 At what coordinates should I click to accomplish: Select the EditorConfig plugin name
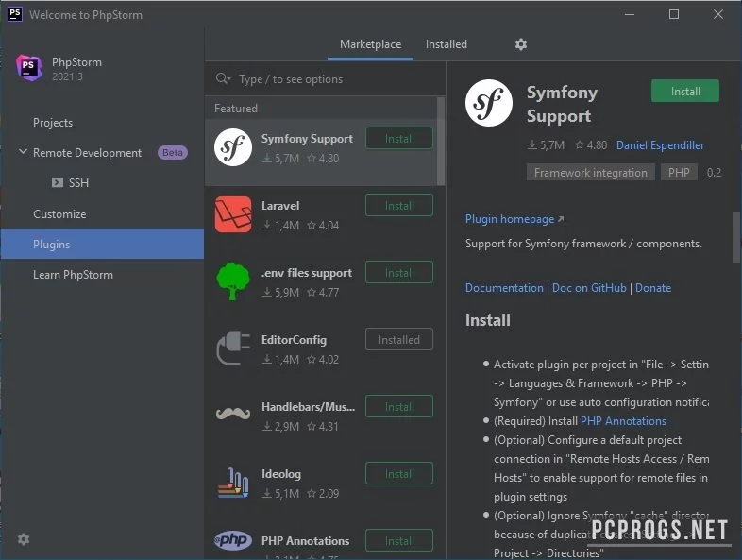(x=294, y=340)
